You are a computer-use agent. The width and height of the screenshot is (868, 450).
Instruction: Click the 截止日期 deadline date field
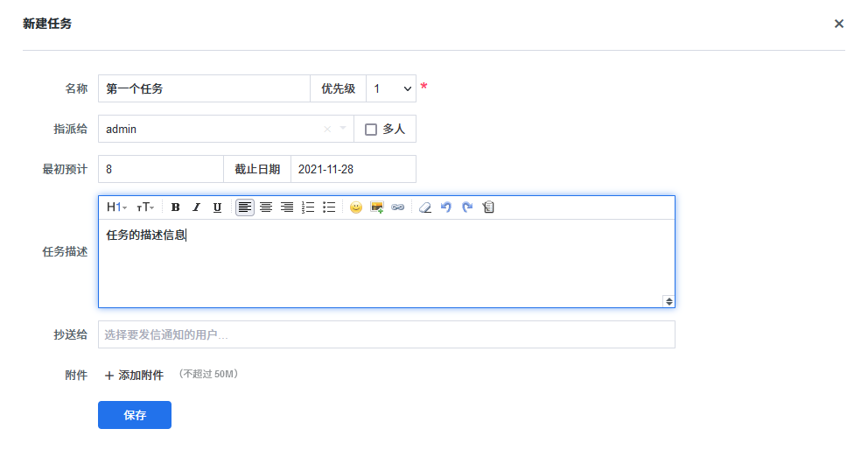click(x=353, y=169)
